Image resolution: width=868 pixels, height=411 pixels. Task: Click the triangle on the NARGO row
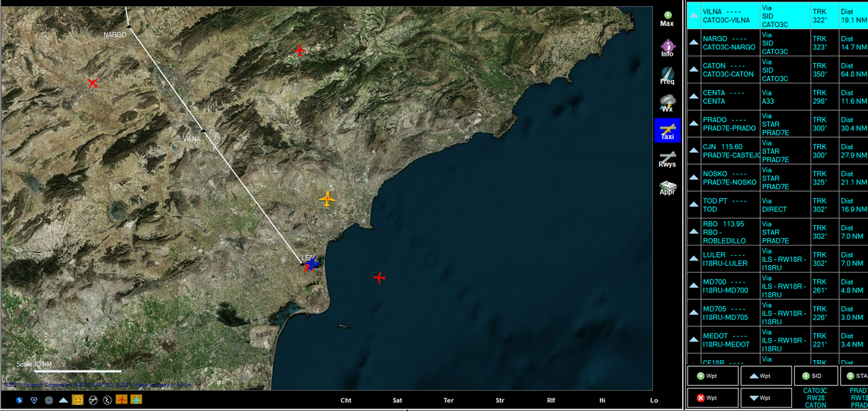[x=694, y=42]
